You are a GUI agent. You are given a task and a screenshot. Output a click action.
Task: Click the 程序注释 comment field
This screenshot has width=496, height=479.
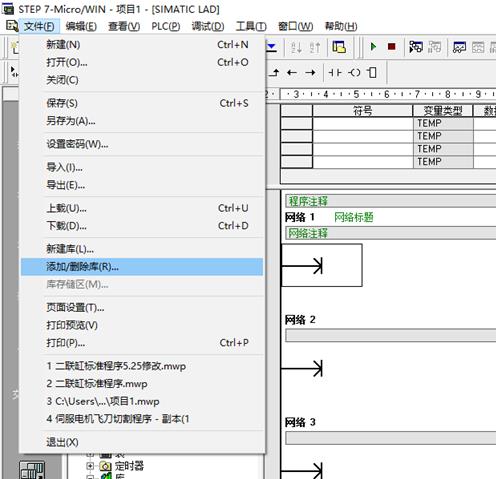391,201
